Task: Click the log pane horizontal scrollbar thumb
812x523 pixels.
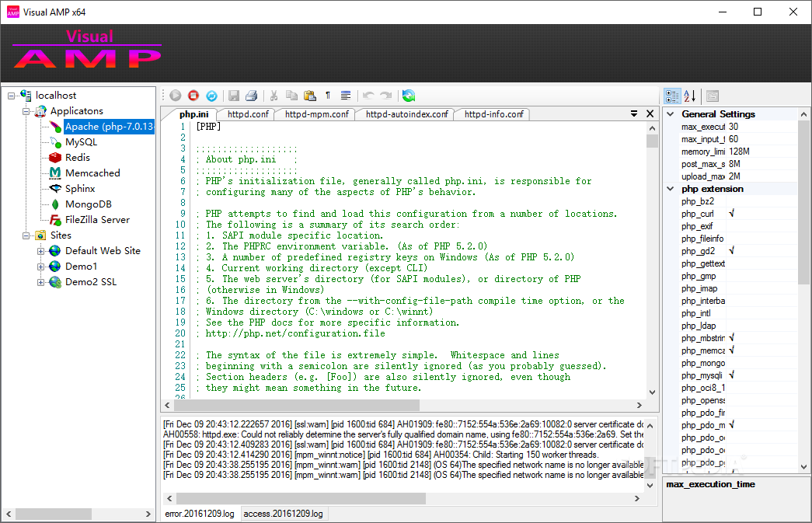Action: (301, 498)
